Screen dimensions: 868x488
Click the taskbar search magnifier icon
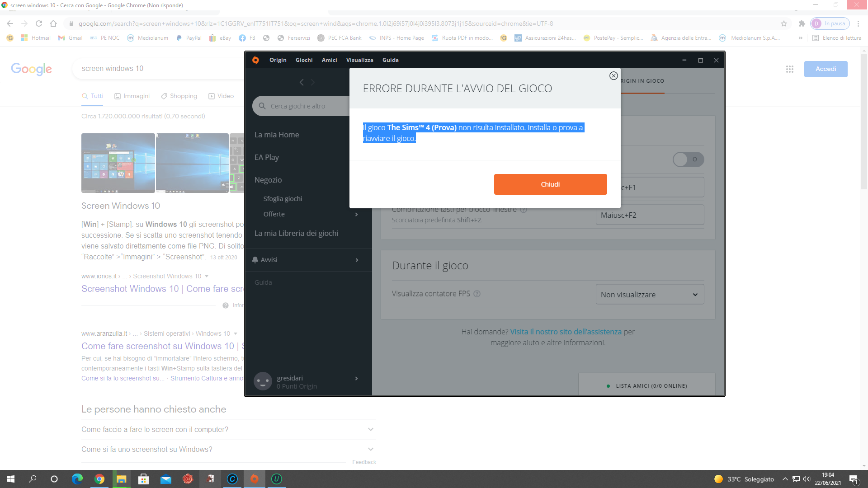click(33, 479)
